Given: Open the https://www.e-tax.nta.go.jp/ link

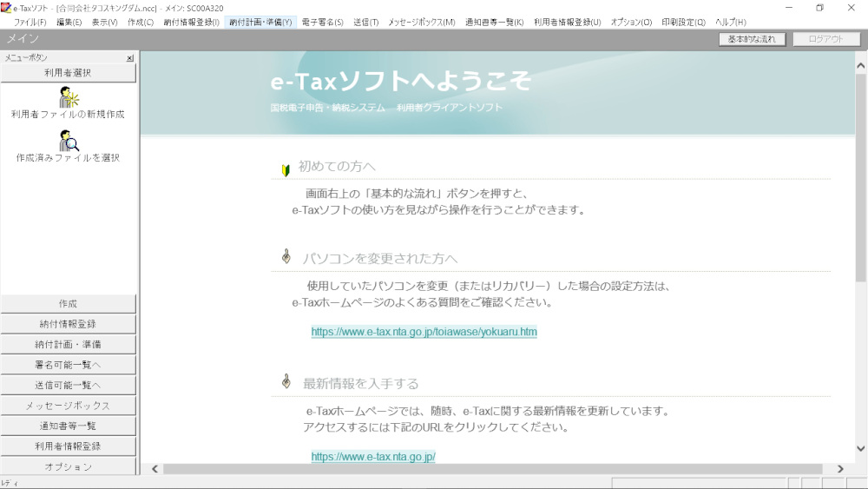Looking at the screenshot, I should click(x=373, y=457).
